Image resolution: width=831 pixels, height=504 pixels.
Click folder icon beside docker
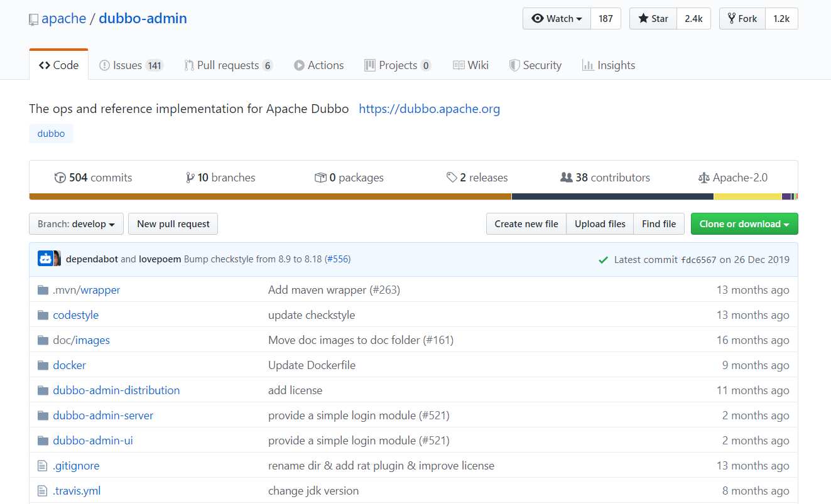coord(43,365)
